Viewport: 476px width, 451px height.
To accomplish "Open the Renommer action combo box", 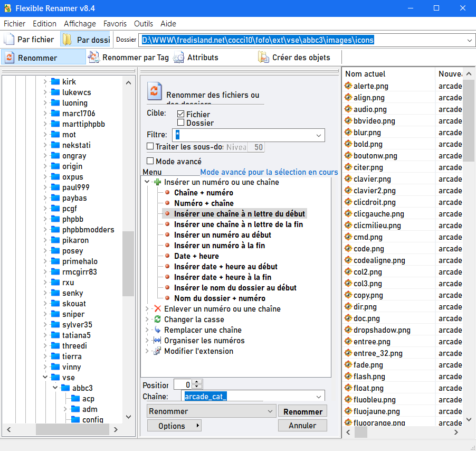I will pyautogui.click(x=211, y=411).
